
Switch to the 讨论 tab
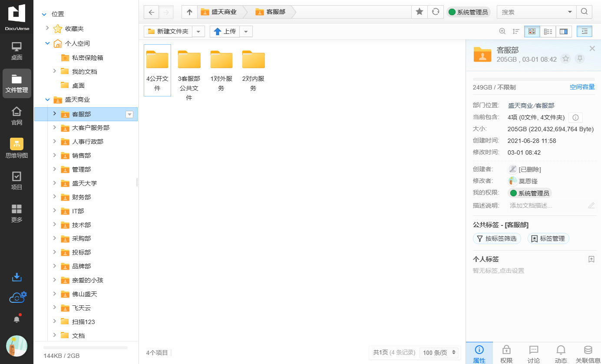click(x=534, y=354)
